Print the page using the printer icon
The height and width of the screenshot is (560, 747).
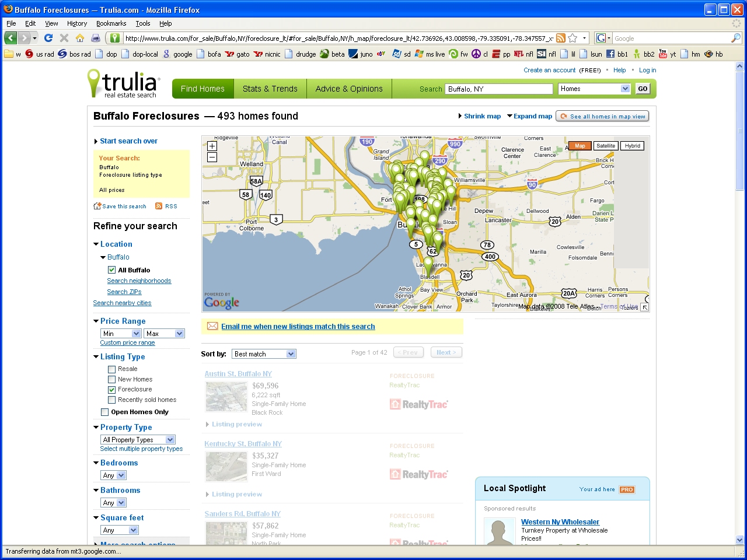click(x=96, y=38)
